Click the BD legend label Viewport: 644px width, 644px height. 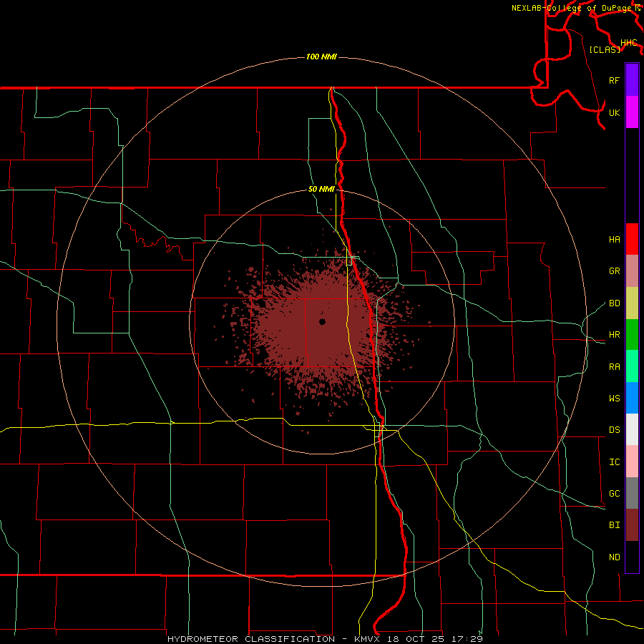(x=614, y=303)
